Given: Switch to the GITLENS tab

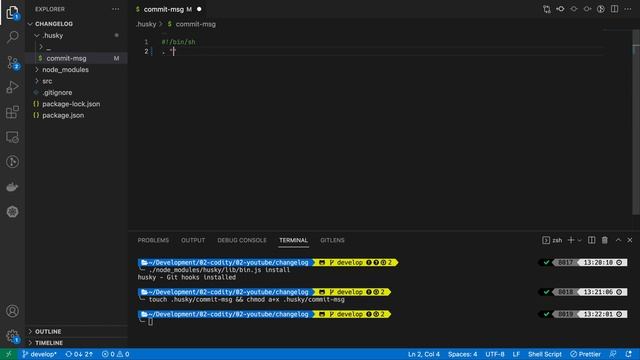Looking at the screenshot, I should (332, 240).
